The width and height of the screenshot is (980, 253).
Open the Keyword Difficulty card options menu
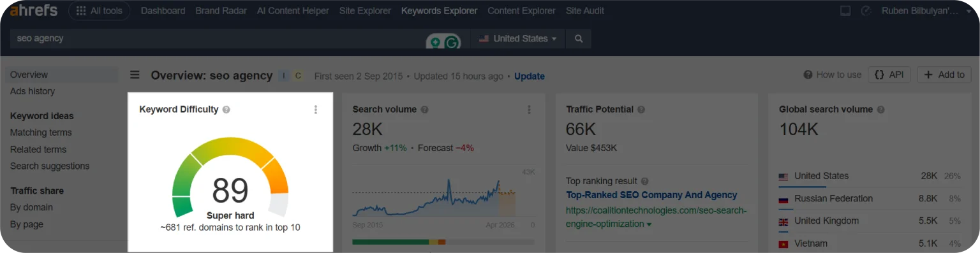pyautogui.click(x=315, y=110)
